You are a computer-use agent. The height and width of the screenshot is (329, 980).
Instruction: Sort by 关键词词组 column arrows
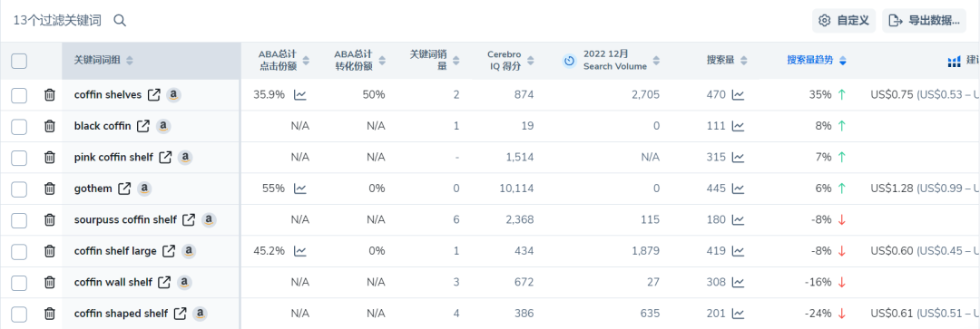[x=130, y=61]
